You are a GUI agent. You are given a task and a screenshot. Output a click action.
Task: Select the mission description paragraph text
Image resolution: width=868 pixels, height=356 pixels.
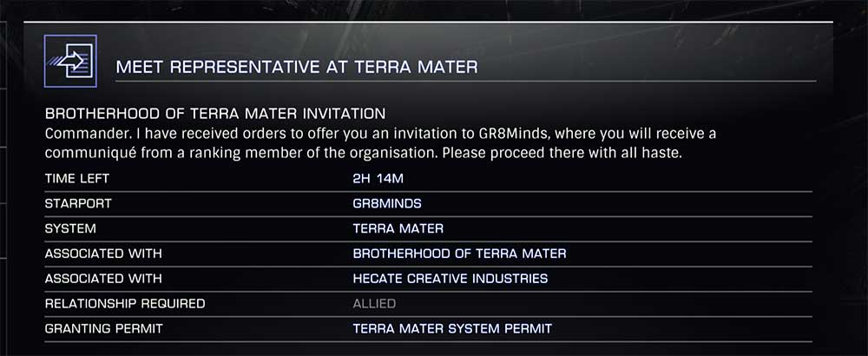(x=381, y=143)
